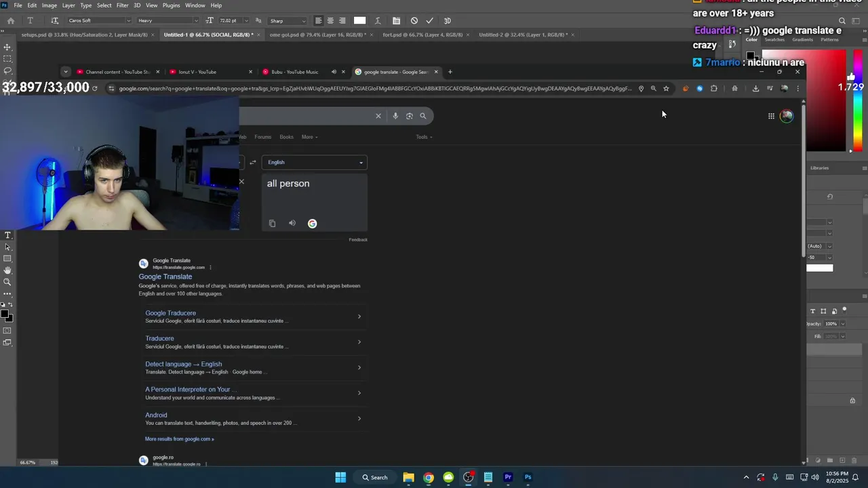Change screen mode icon in toolbar

point(7,342)
